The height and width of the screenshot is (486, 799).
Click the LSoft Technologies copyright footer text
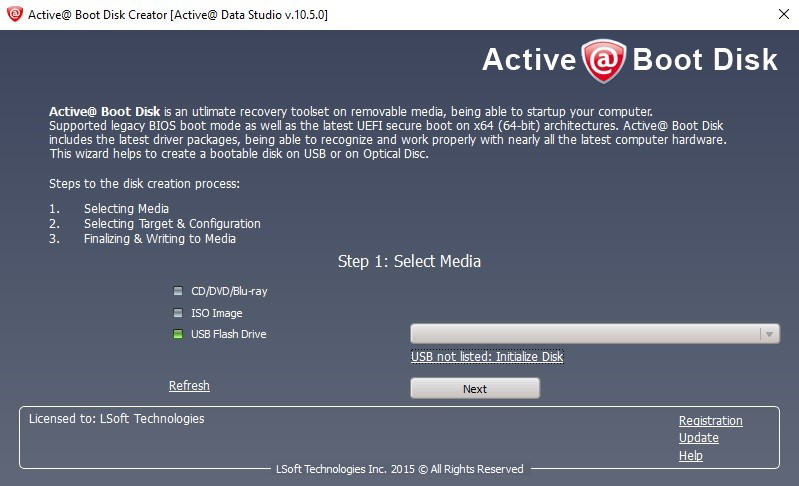[x=399, y=469]
